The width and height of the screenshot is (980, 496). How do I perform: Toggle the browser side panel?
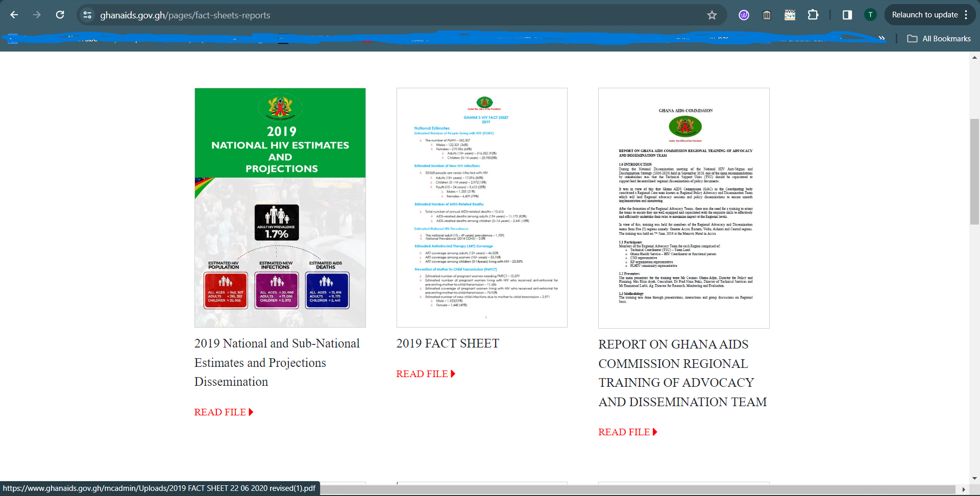click(x=847, y=15)
